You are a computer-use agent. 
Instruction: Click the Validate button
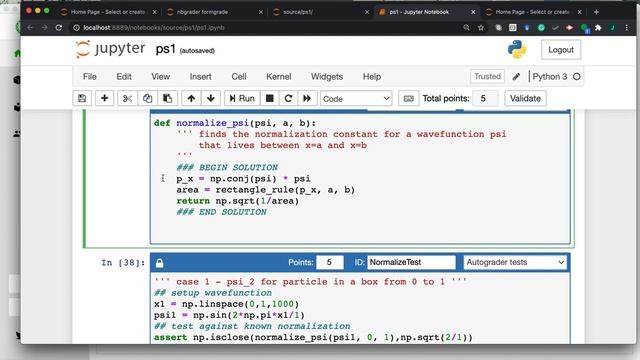point(525,98)
